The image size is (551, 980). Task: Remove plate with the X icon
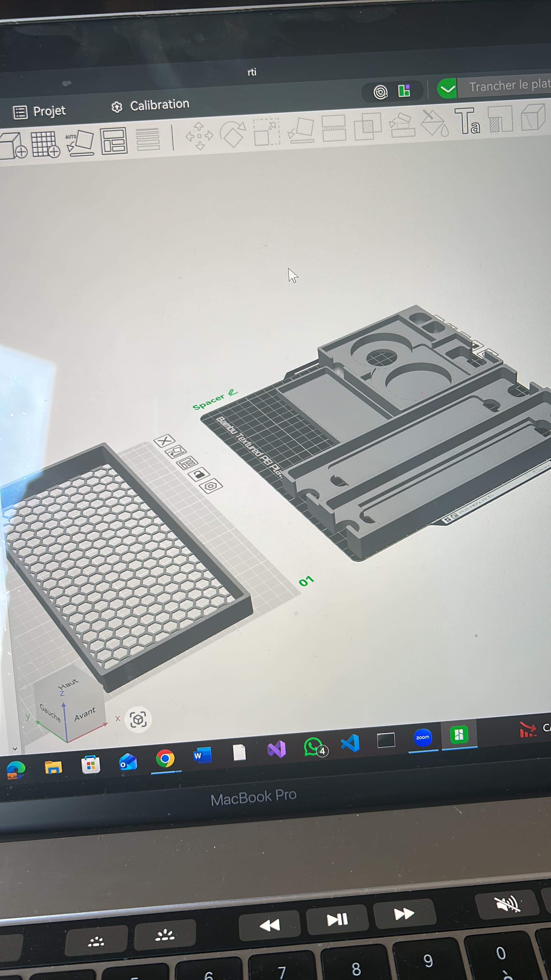(x=164, y=441)
